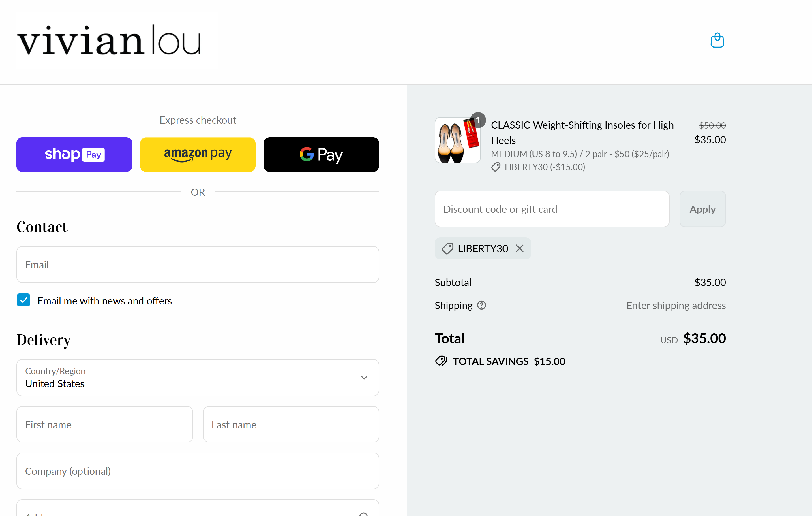
Task: Remove the LIBERTY30 discount code
Action: click(x=520, y=248)
